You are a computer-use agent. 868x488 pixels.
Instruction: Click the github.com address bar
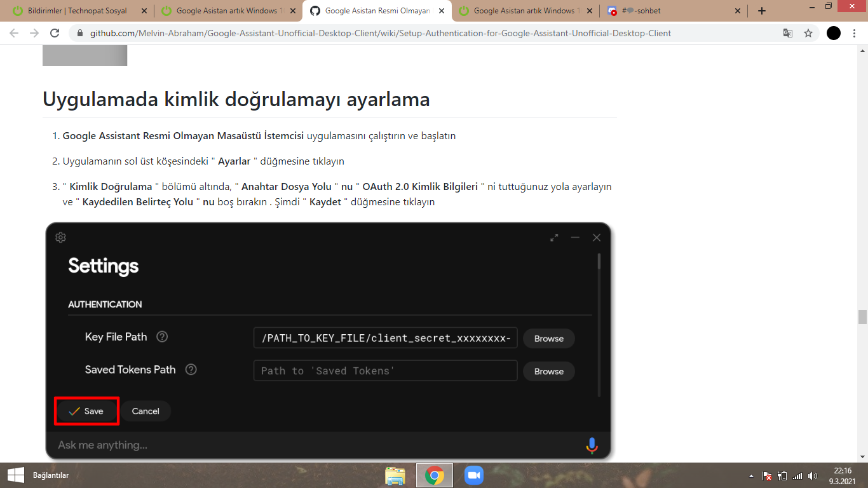click(380, 33)
